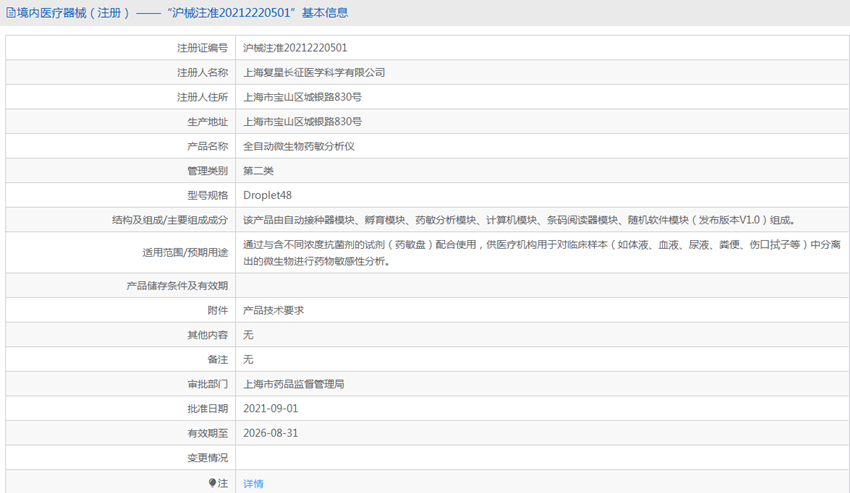850x493 pixels.
Task: Click the 管理类别 label
Action: (208, 171)
